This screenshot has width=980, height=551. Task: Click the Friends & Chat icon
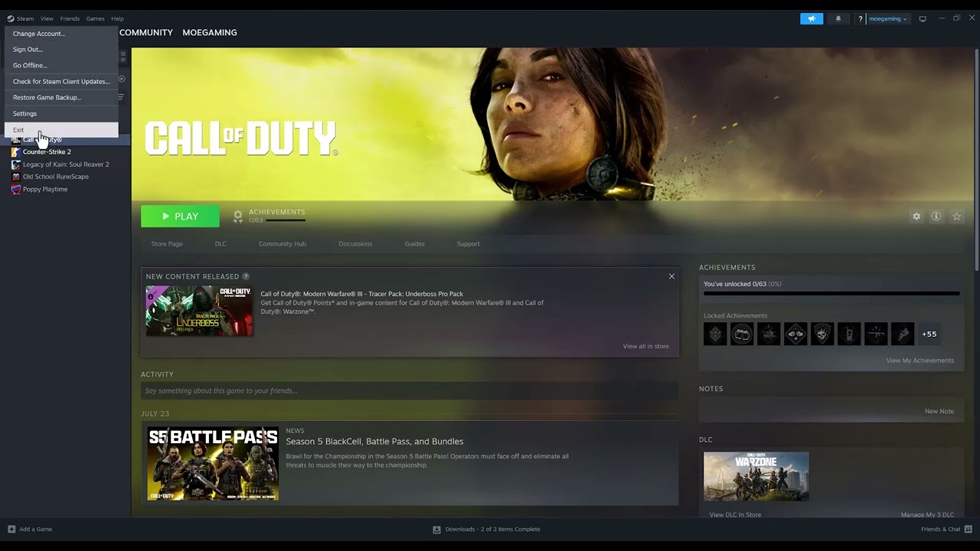pyautogui.click(x=969, y=529)
